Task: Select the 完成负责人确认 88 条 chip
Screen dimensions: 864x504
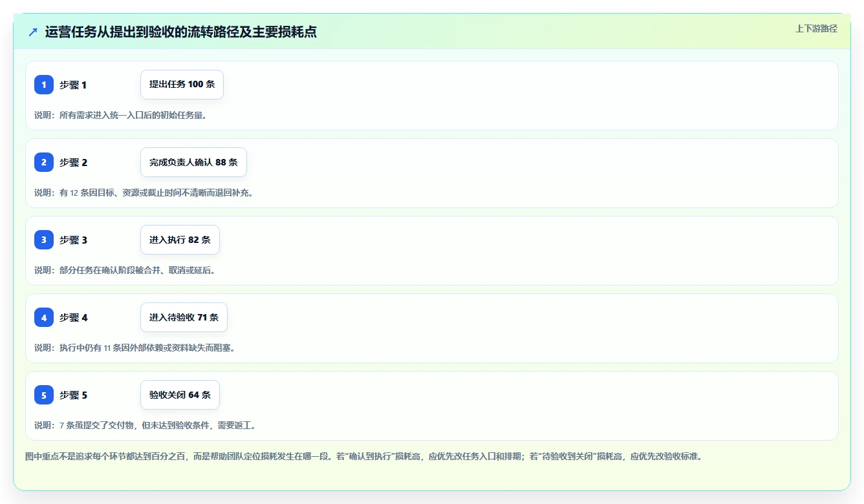Action: tap(193, 162)
